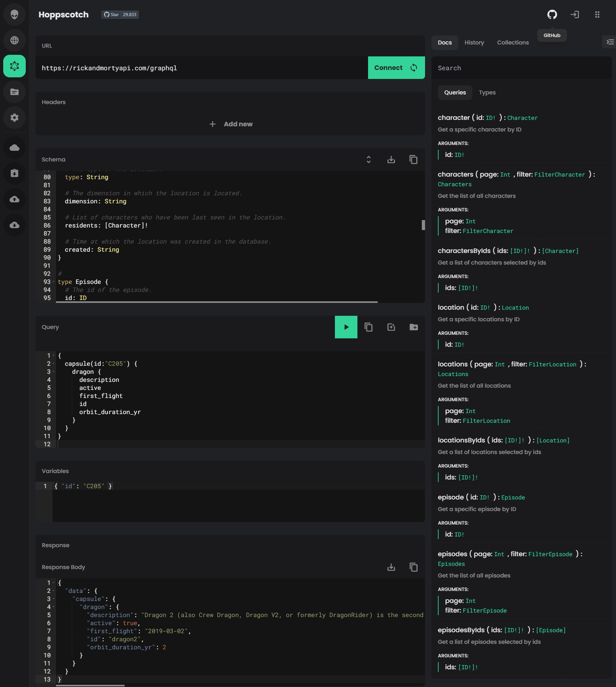Select the Queries tab
Image resolution: width=616 pixels, height=687 pixels.
click(455, 92)
